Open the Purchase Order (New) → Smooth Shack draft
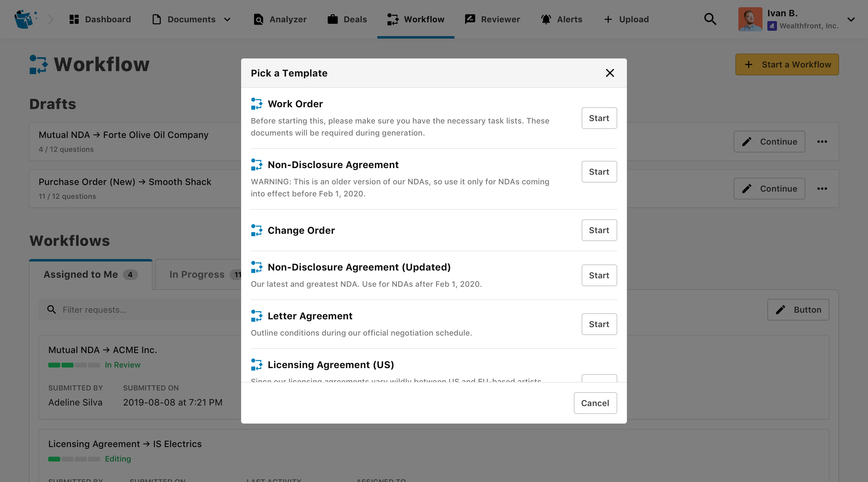This screenshot has height=482, width=868. [x=125, y=182]
